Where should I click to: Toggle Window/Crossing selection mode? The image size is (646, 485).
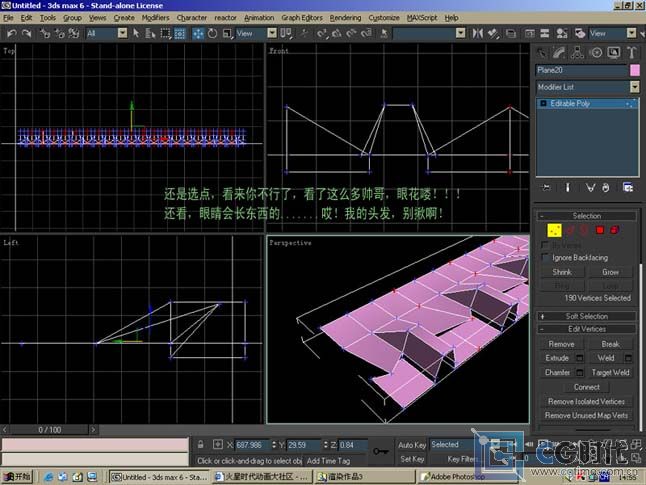coord(180,33)
